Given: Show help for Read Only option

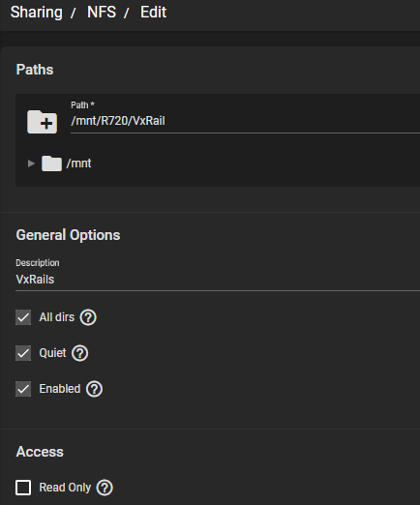Looking at the screenshot, I should coord(105,488).
